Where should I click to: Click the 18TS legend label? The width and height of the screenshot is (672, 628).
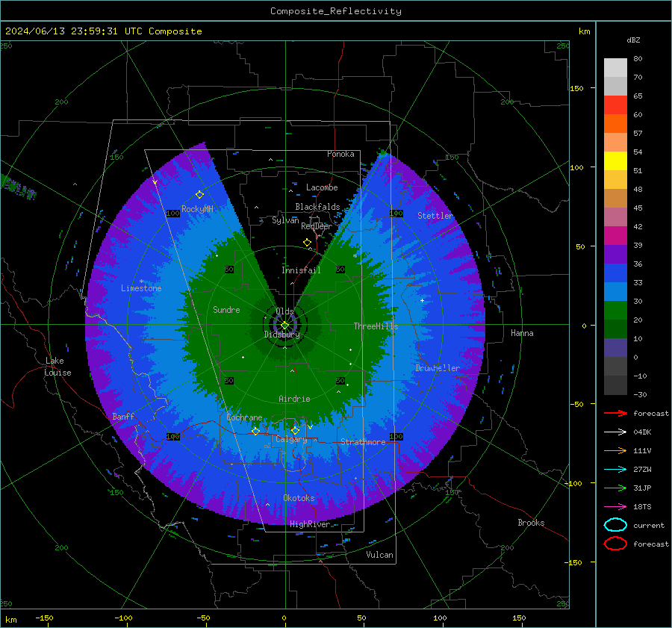click(x=642, y=507)
